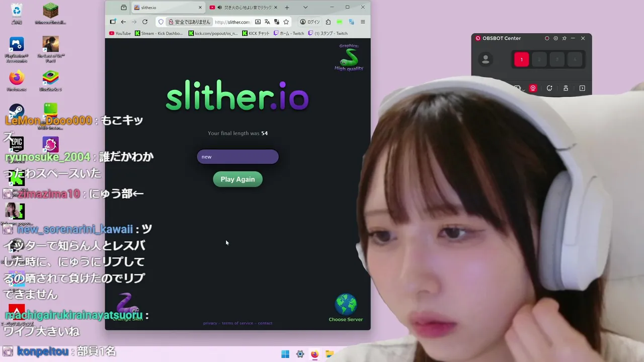The height and width of the screenshot is (362, 644).
Task: Open the YouTube bookmark
Action: click(x=120, y=33)
